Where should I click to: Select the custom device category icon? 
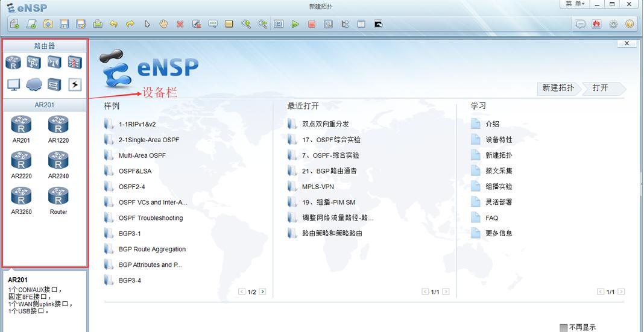click(x=54, y=84)
